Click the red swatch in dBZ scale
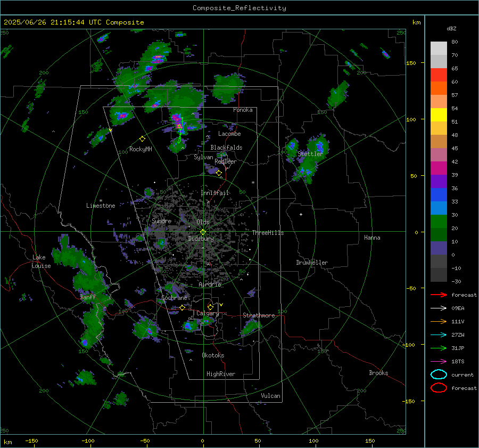The height and width of the screenshot is (448, 479). pyautogui.click(x=439, y=75)
